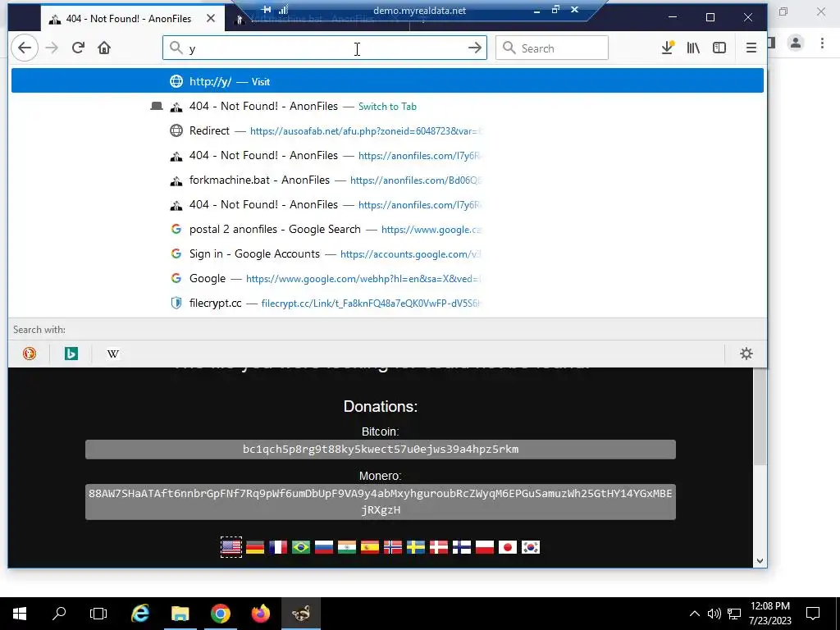Image resolution: width=840 pixels, height=630 pixels.
Task: Launch Internet Explorer from taskbar
Action: click(139, 614)
